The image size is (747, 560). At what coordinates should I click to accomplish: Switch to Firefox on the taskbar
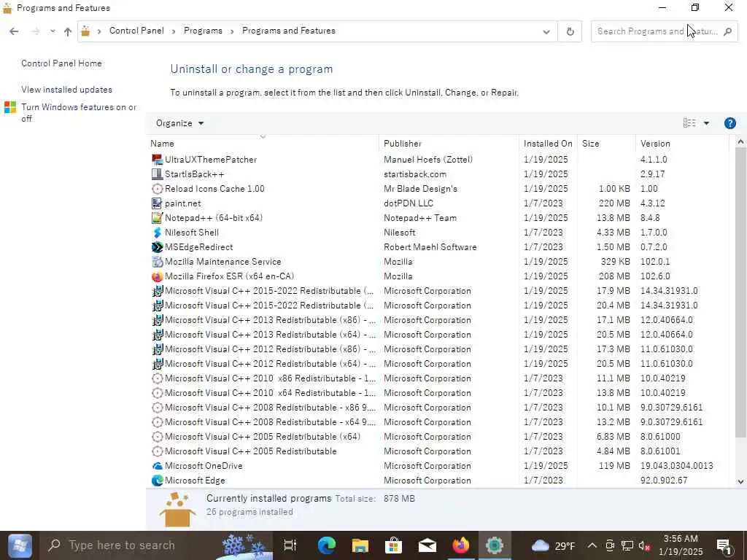[x=461, y=545]
